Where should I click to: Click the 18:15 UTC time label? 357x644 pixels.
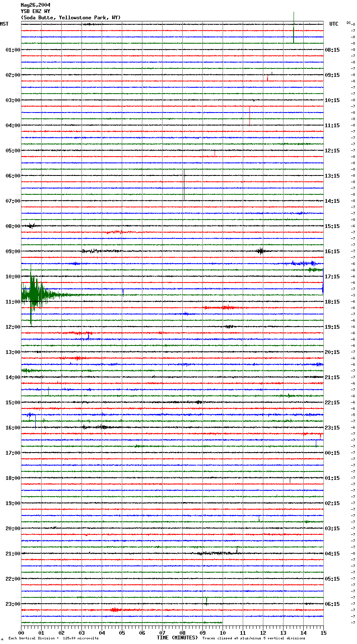332,302
